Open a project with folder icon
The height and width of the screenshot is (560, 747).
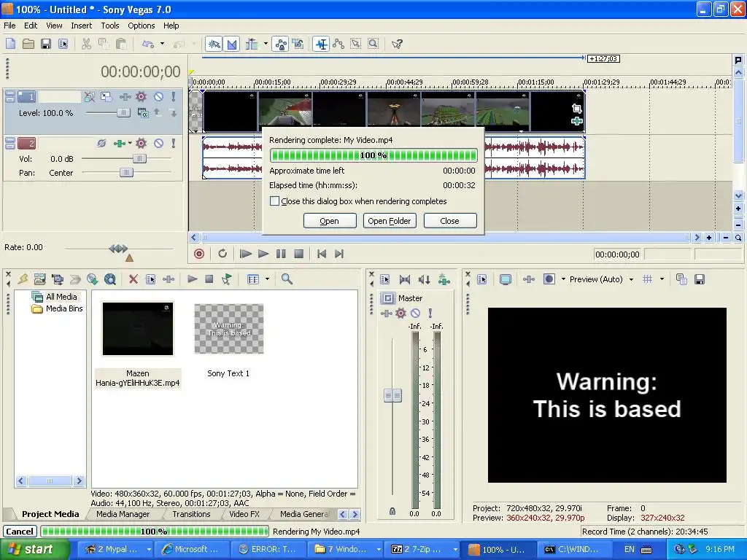pos(28,44)
